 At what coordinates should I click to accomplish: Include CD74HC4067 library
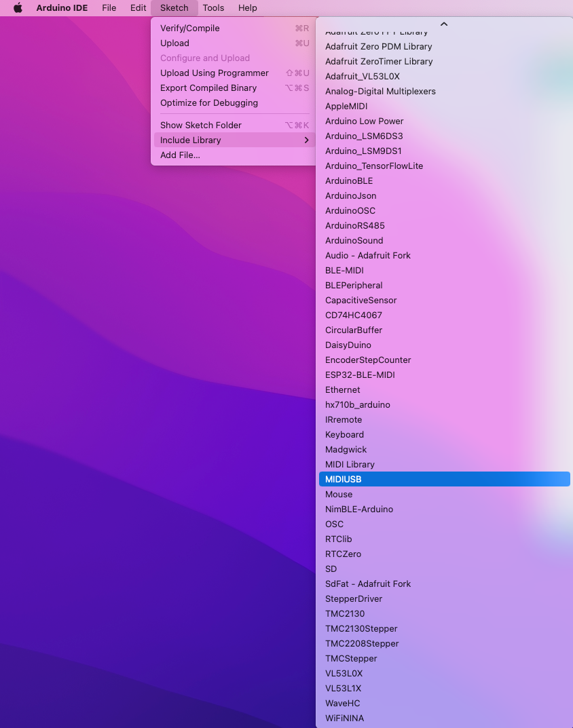pyautogui.click(x=445, y=315)
